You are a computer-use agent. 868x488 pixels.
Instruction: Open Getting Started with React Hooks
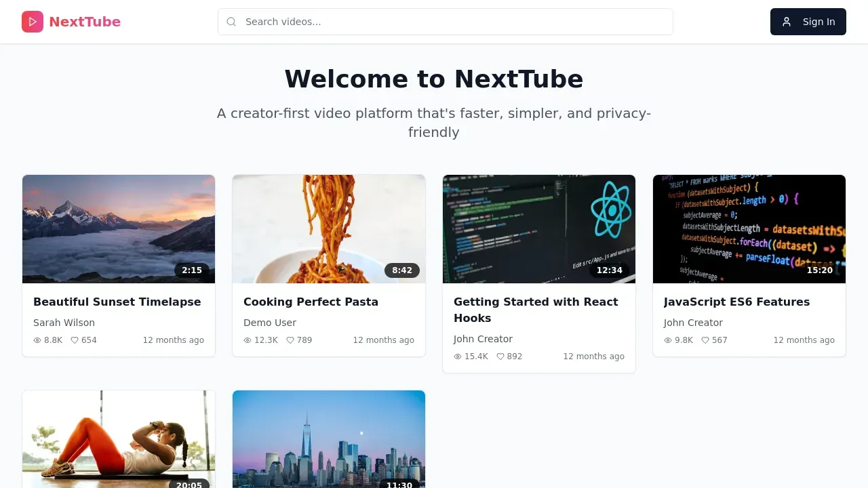[x=536, y=310]
